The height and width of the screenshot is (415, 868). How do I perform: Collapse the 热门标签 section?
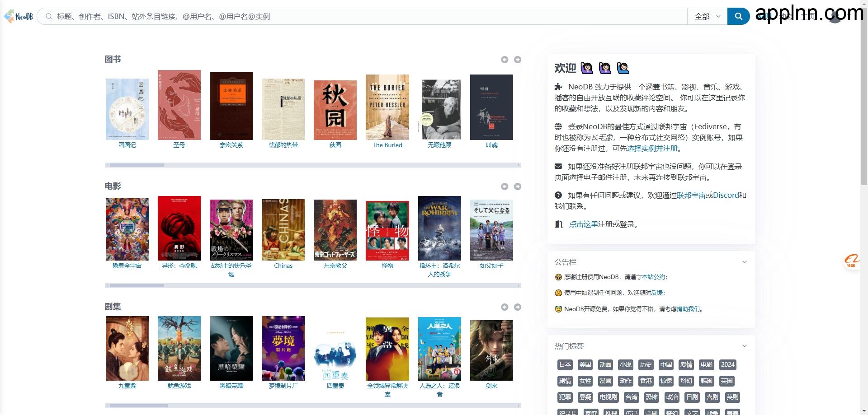pyautogui.click(x=744, y=346)
